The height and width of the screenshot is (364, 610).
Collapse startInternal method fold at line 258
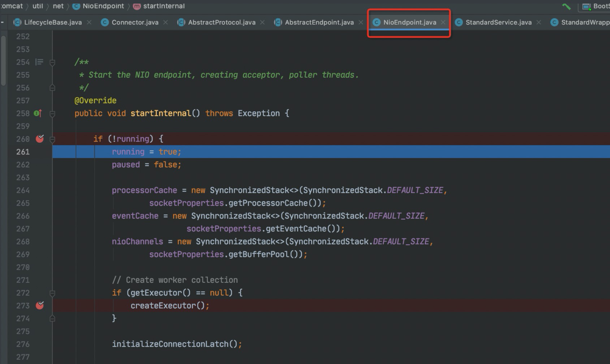(x=52, y=114)
